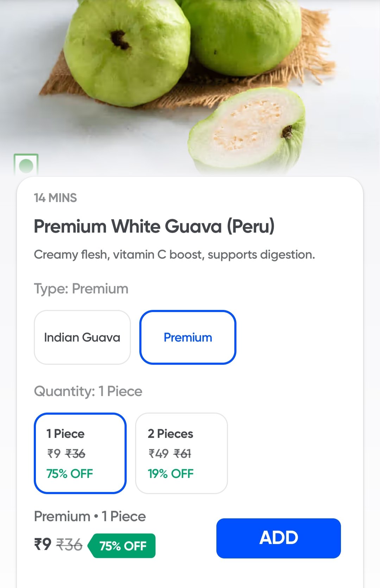Select the 1 Piece quantity card
Image resolution: width=380 pixels, height=588 pixels.
pos(80,453)
